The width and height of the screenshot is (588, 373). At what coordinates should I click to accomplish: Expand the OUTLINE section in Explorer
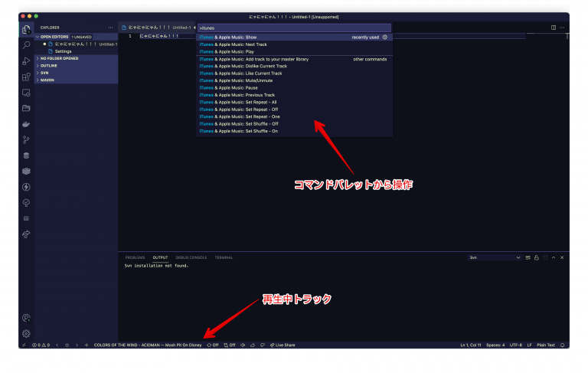coord(49,65)
